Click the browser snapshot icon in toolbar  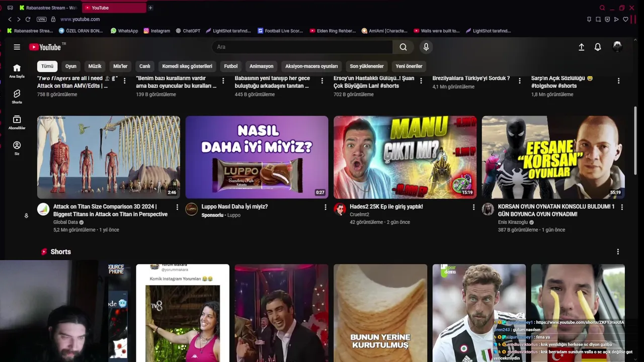tap(598, 19)
